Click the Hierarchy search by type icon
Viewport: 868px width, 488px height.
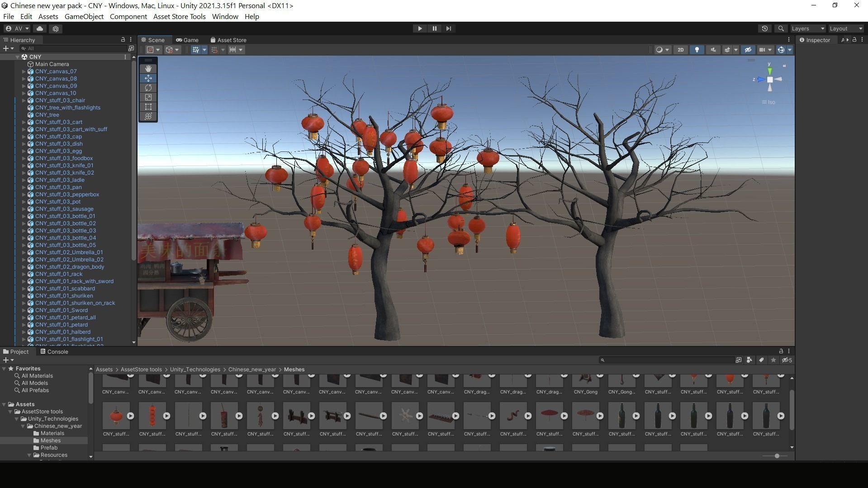pyautogui.click(x=131, y=48)
